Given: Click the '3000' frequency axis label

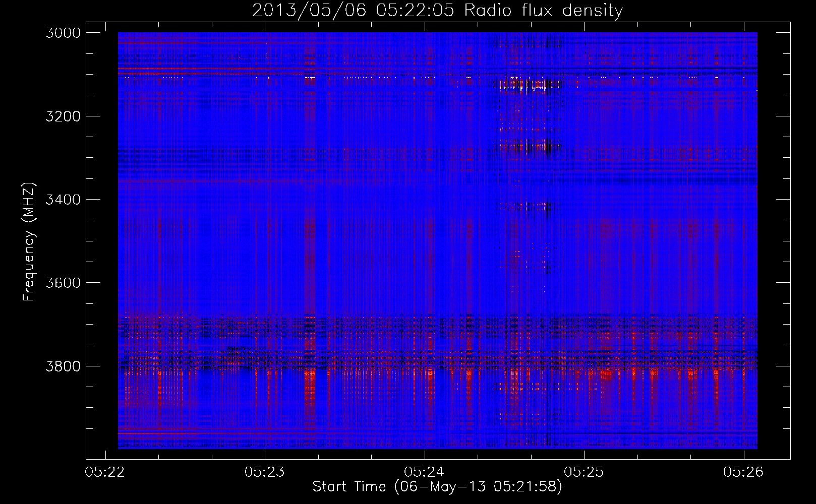Looking at the screenshot, I should coord(63,33).
